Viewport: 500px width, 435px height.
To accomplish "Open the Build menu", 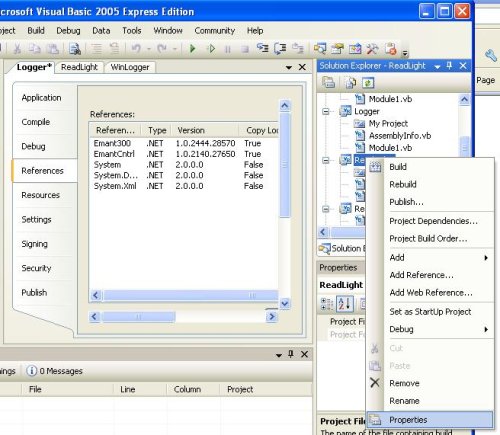I will [36, 31].
